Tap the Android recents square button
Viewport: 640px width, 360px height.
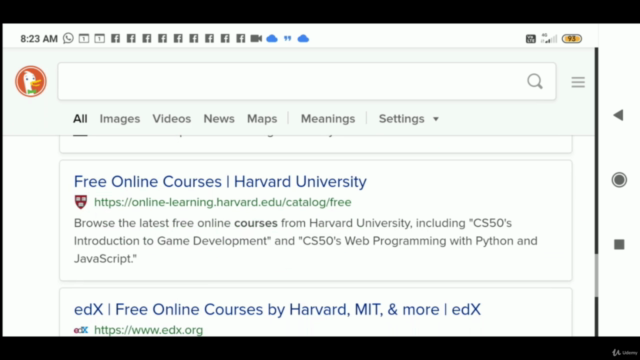[619, 244]
